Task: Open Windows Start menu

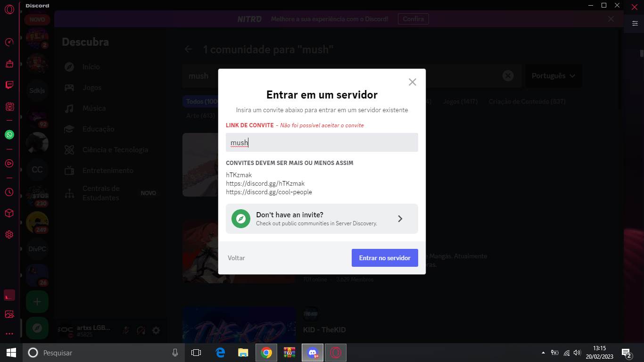Action: 11,353
